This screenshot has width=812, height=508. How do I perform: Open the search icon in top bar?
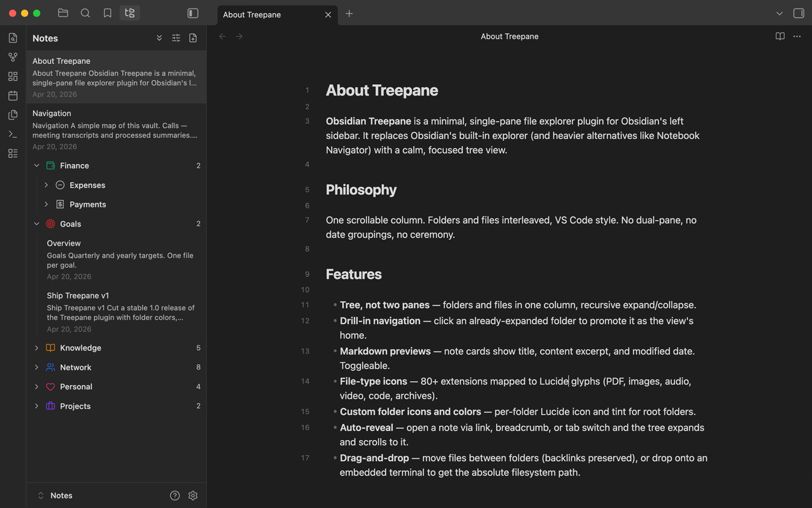(85, 13)
